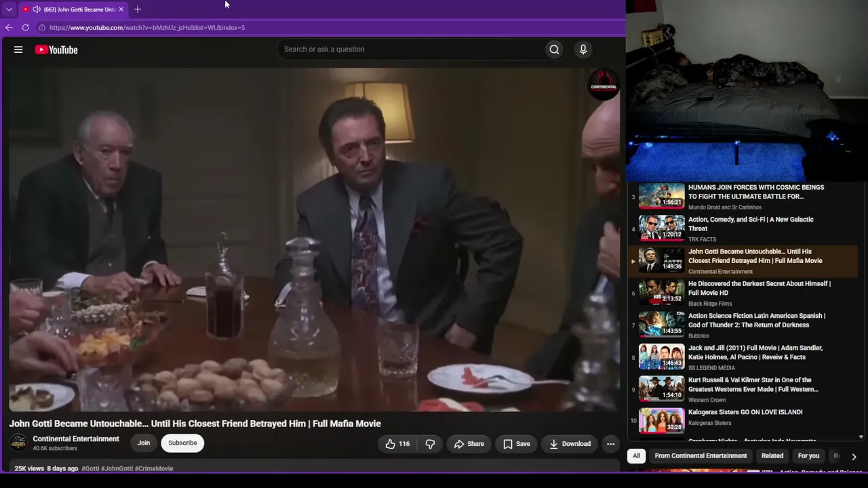
Task: Click the magnifier search button
Action: tap(554, 49)
